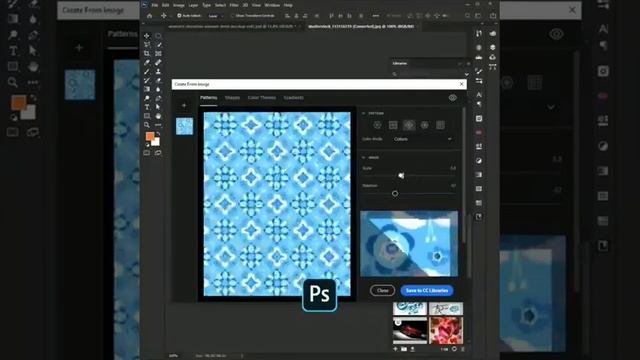Screen dimensions: 640x360
Task: Toggle Show Transform Controls checkbox
Action: pos(232,16)
